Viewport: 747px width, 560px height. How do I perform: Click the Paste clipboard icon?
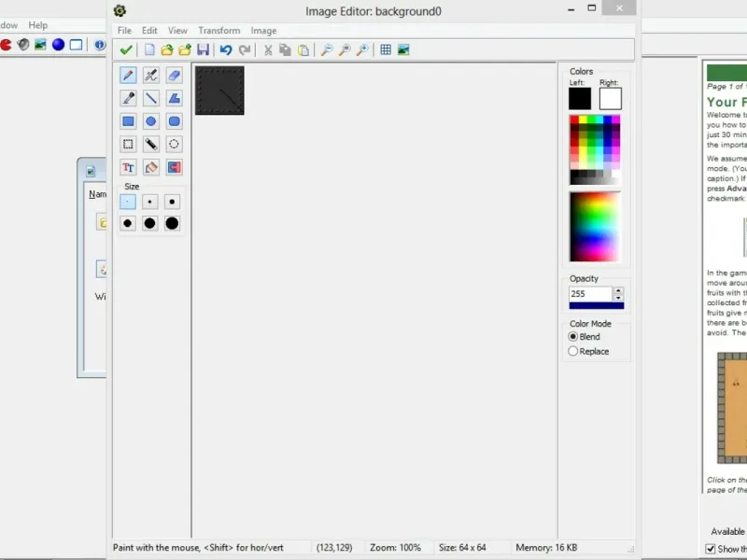tap(303, 49)
